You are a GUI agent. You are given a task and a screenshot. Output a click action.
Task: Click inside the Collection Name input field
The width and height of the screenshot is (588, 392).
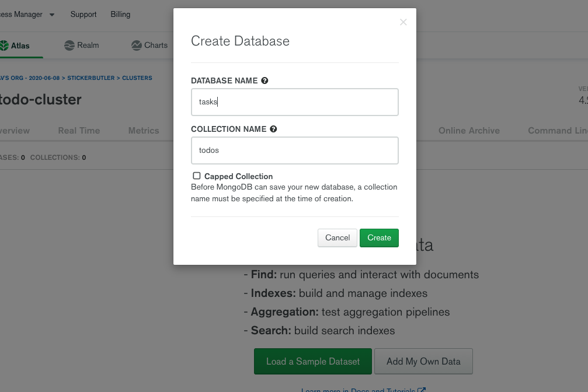294,150
